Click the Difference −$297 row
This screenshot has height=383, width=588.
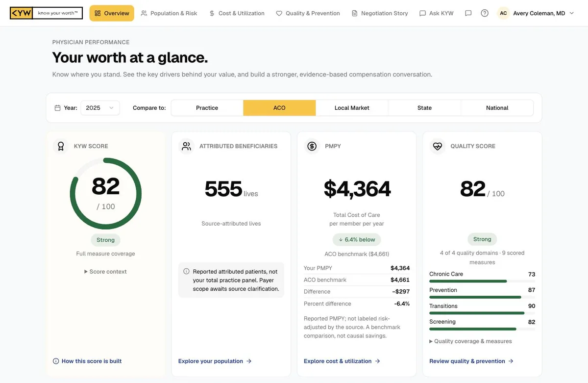tap(357, 292)
